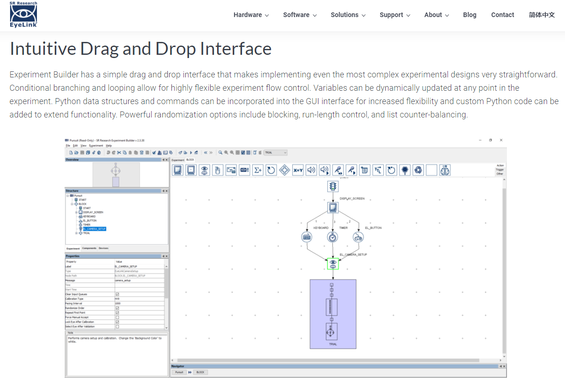Click the EL_BUTTON trigger node in graph

(358, 237)
